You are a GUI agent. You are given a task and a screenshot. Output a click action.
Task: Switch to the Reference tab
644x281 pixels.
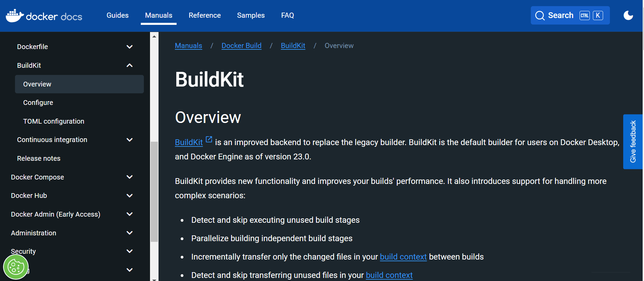point(205,15)
